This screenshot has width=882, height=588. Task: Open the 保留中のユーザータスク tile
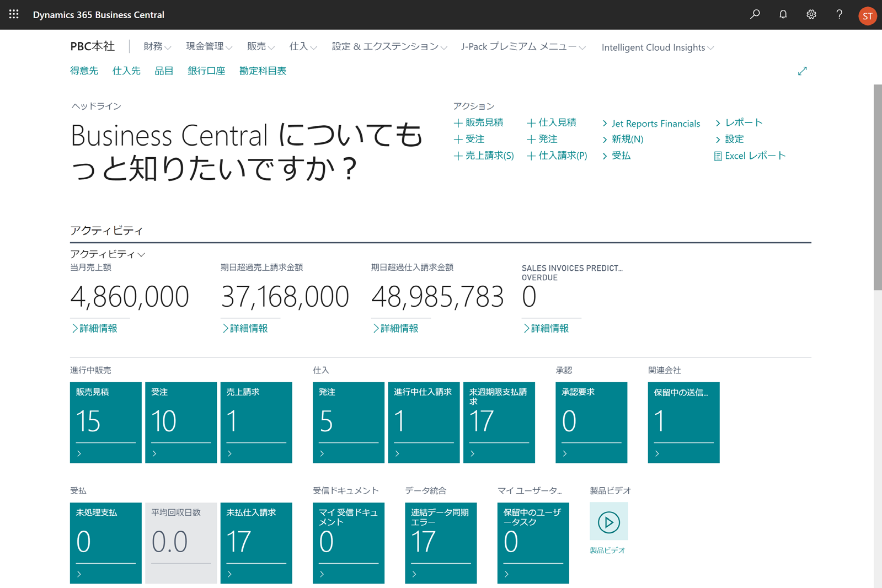pos(533,543)
